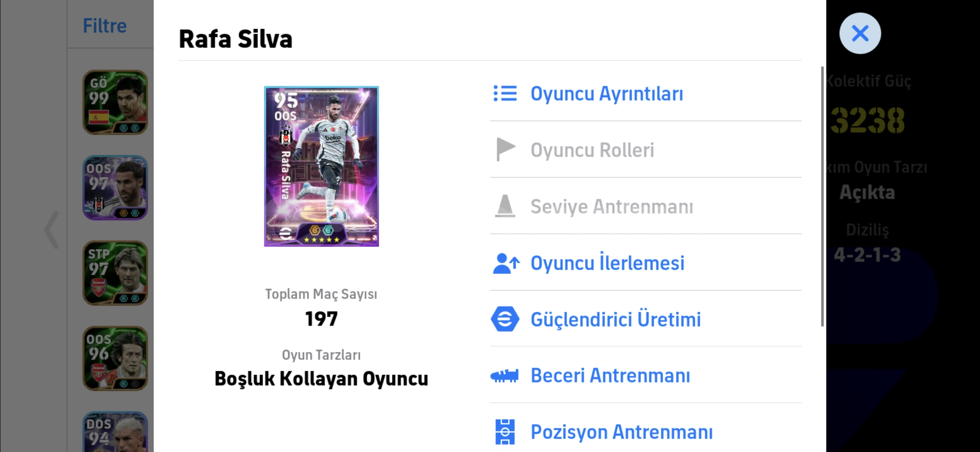Select the GÖ 99 player card

click(115, 103)
